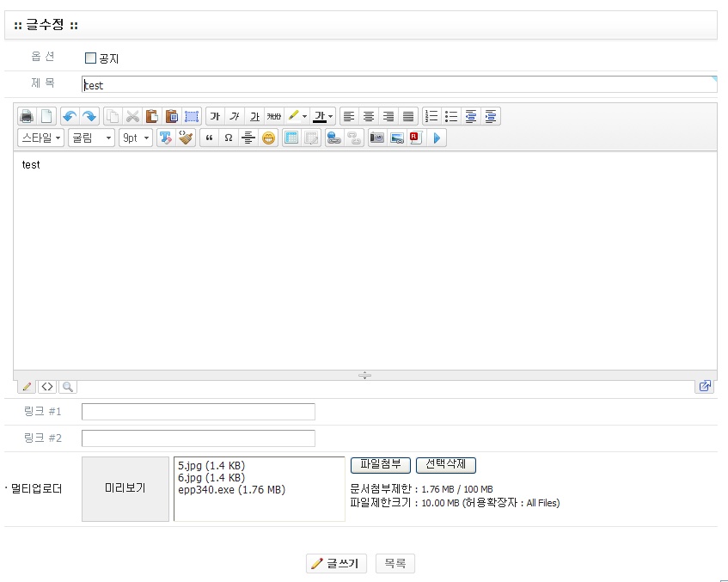
Task: Open the smiley emoticon picker
Action: tap(269, 138)
